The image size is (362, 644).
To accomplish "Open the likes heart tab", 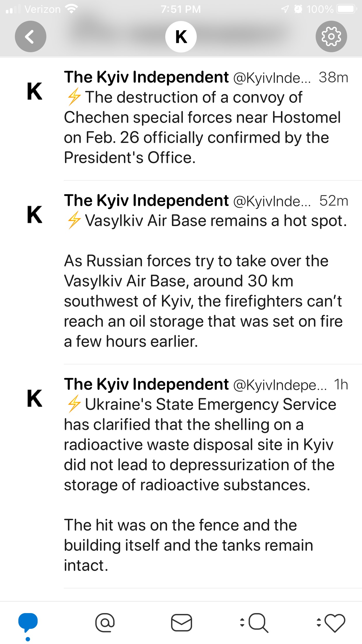I will click(x=334, y=622).
